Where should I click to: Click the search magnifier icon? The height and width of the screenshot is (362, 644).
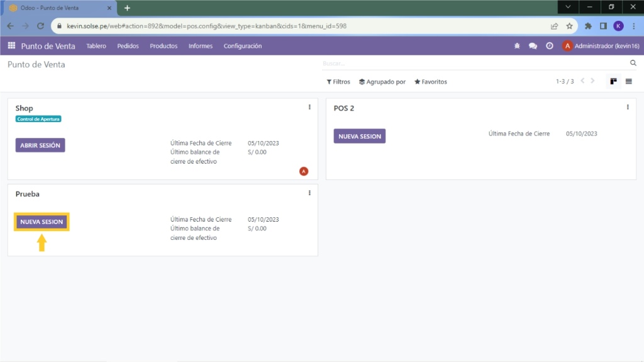[633, 64]
